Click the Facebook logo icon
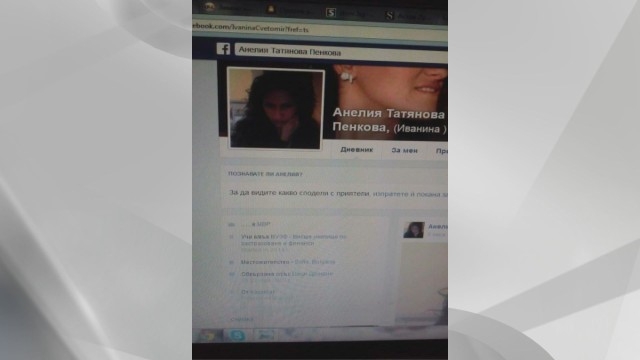The width and height of the screenshot is (640, 360). 223,49
